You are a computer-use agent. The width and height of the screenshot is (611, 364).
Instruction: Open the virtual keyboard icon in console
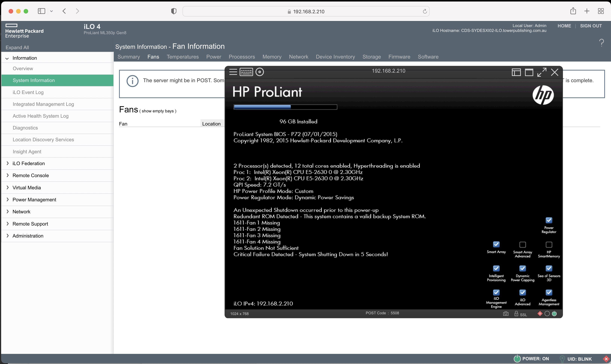pyautogui.click(x=246, y=72)
